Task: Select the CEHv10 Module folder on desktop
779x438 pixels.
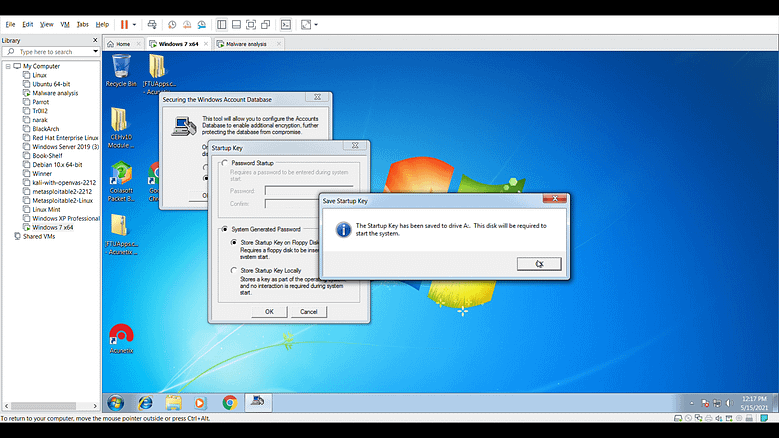Action: coord(121,128)
